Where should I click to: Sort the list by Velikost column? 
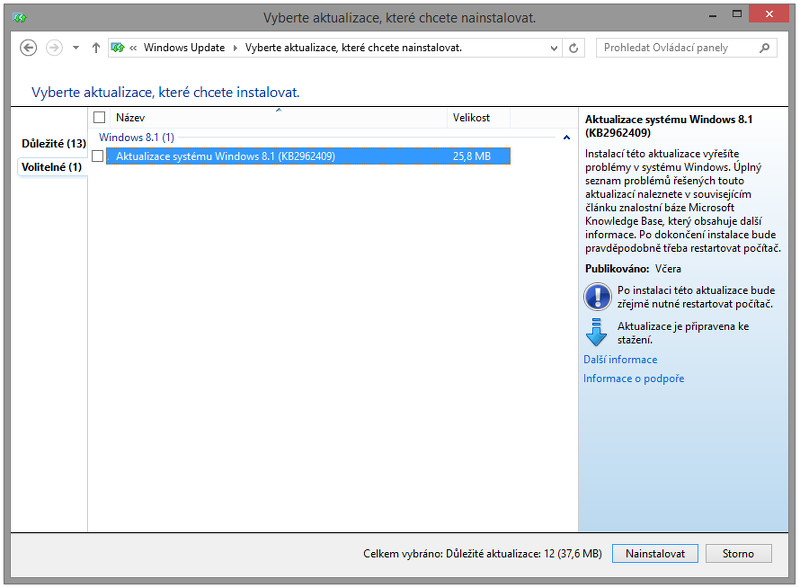[479, 117]
